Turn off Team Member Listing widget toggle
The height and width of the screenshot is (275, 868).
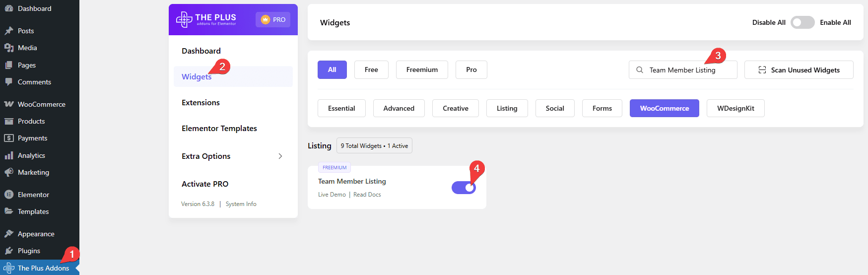tap(464, 188)
